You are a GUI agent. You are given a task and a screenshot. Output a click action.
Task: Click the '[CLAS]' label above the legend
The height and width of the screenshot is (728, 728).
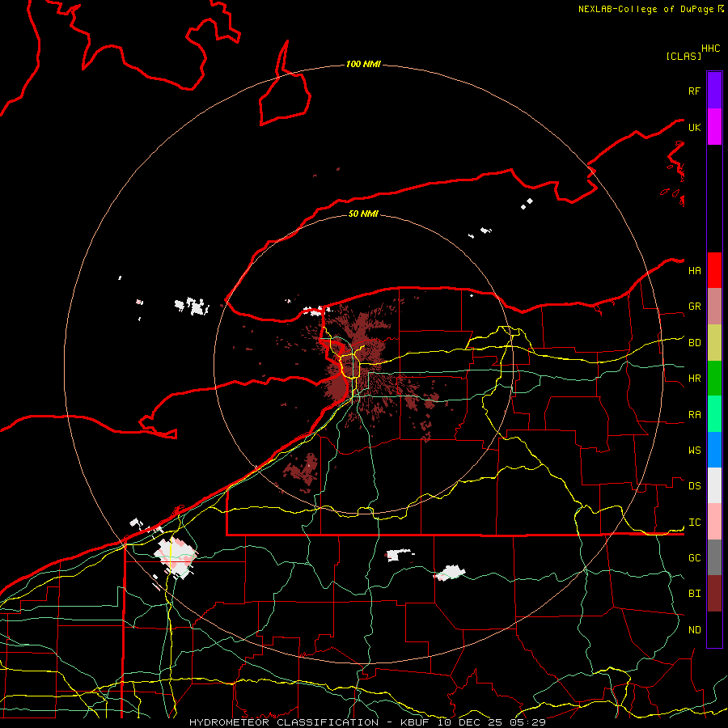684,57
